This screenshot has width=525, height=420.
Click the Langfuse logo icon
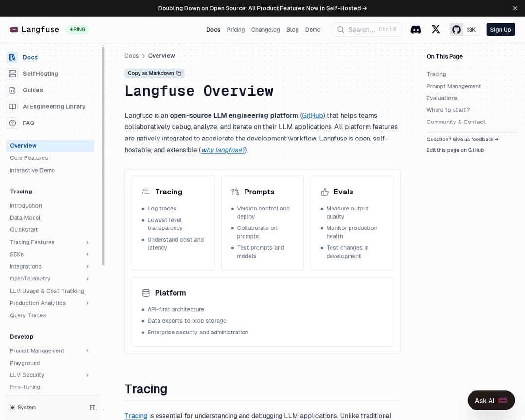point(14,30)
